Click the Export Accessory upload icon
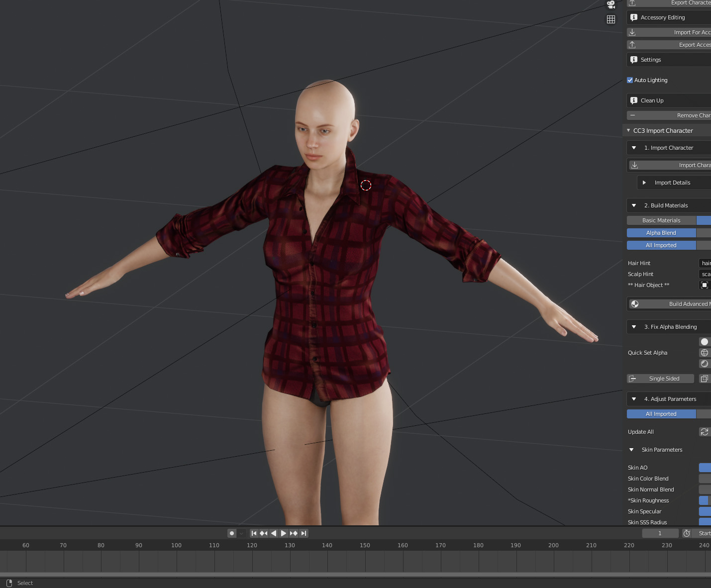 (x=632, y=45)
